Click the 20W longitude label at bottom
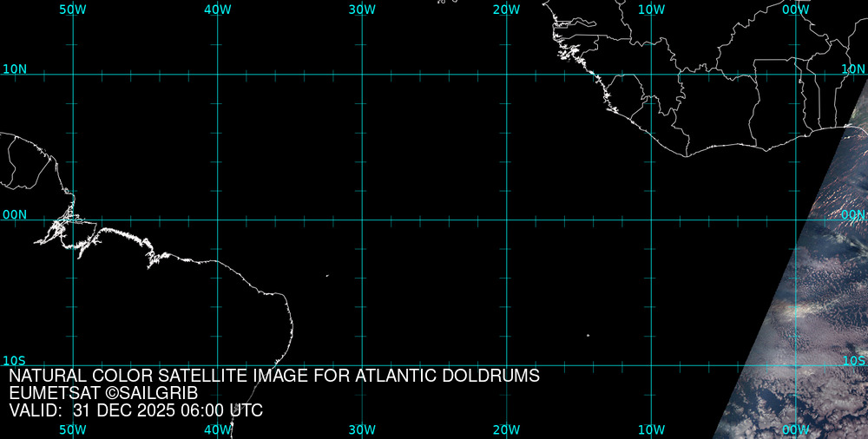Viewport: 868px width, 439px height. [506, 429]
